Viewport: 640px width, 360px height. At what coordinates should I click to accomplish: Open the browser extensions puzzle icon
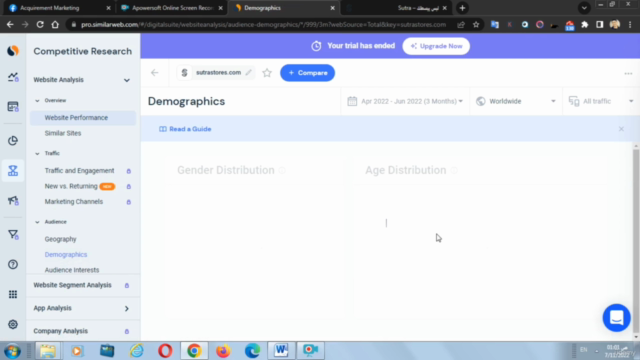(x=584, y=24)
